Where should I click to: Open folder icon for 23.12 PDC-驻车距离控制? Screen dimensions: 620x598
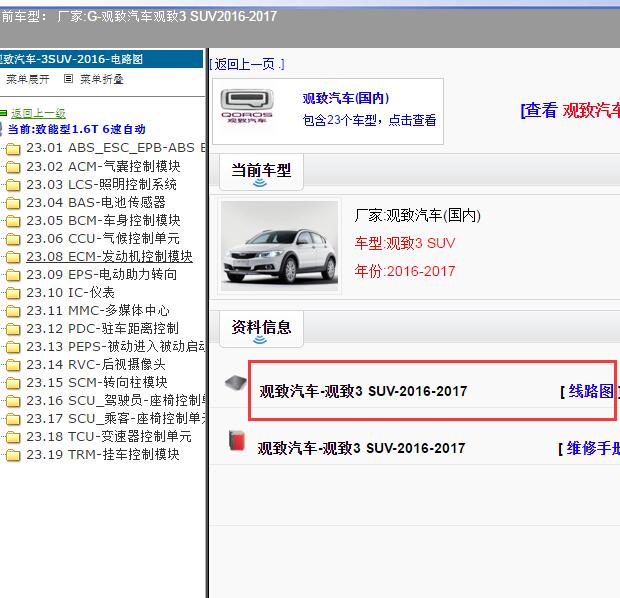(13, 329)
